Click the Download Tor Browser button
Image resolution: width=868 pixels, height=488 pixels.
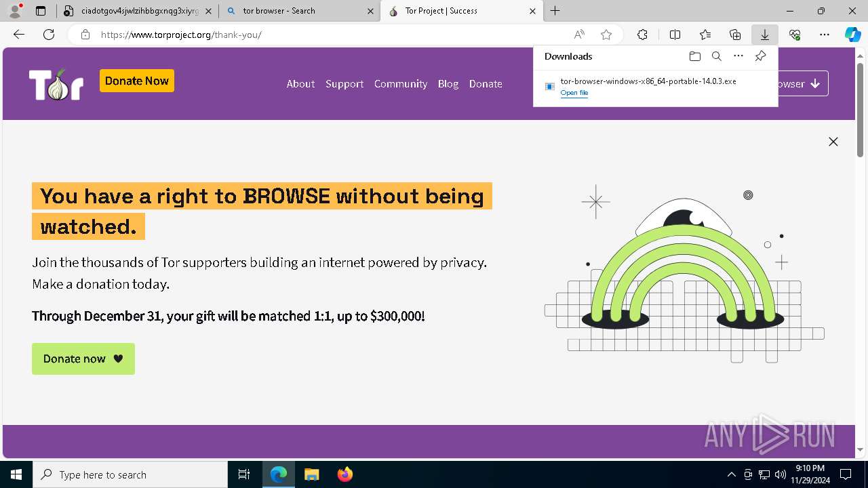tap(803, 83)
